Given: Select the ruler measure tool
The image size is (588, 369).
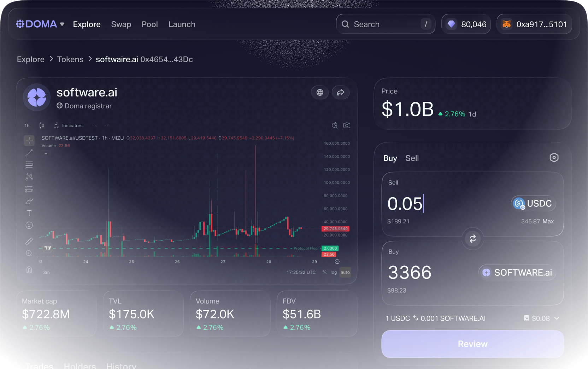Looking at the screenshot, I should coord(29,241).
